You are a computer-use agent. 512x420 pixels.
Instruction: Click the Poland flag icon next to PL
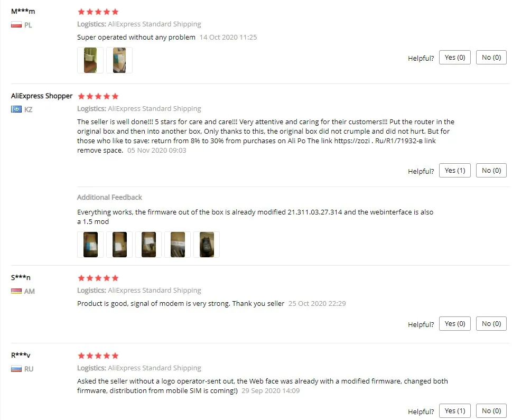coord(16,25)
